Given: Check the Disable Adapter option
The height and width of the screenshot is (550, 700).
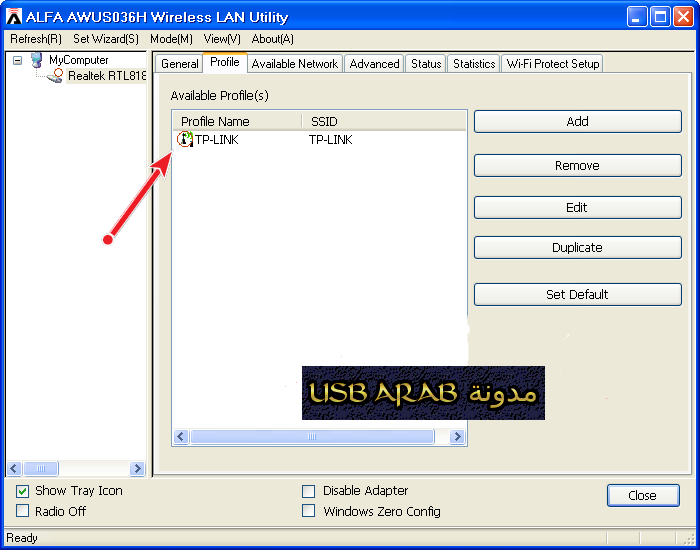Looking at the screenshot, I should coord(308,491).
